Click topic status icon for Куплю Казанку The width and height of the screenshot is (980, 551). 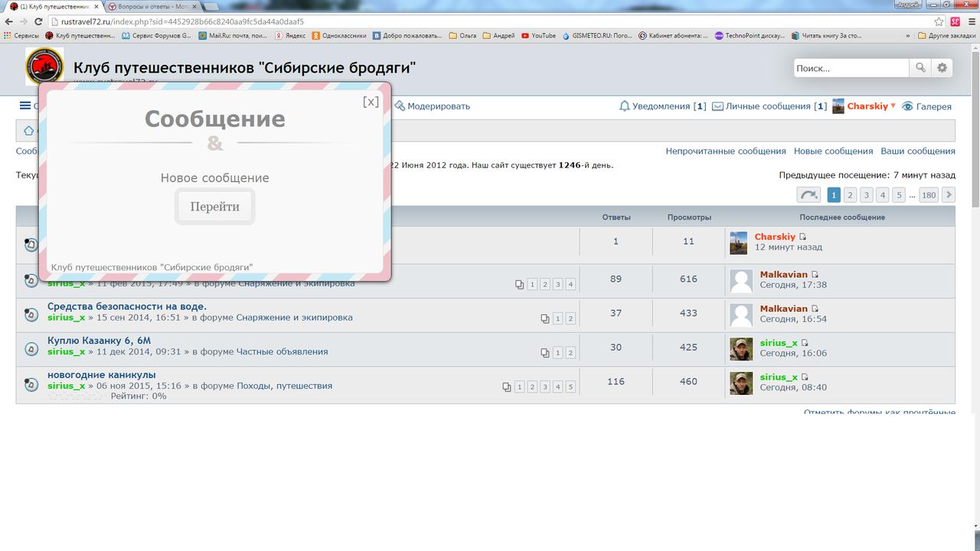(x=31, y=349)
